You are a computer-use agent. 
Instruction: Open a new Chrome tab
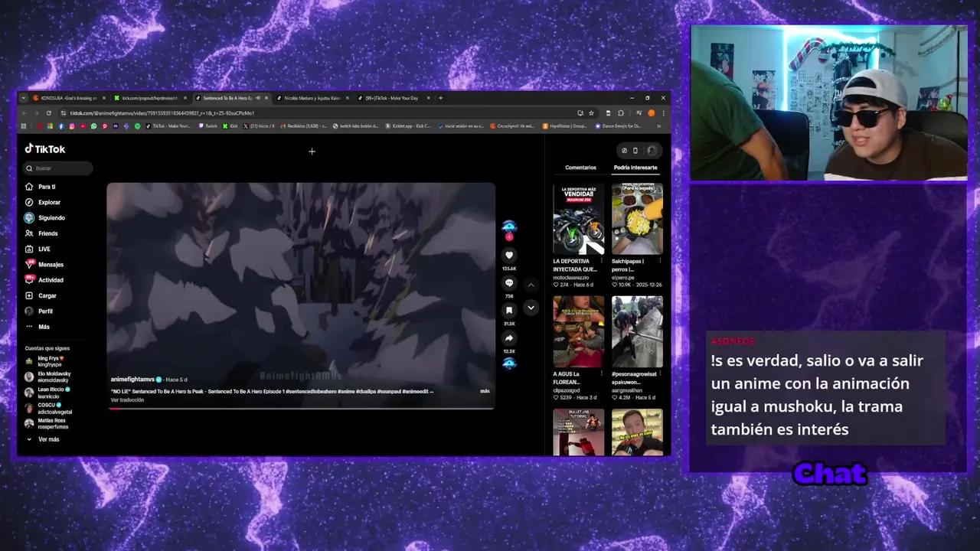(440, 98)
